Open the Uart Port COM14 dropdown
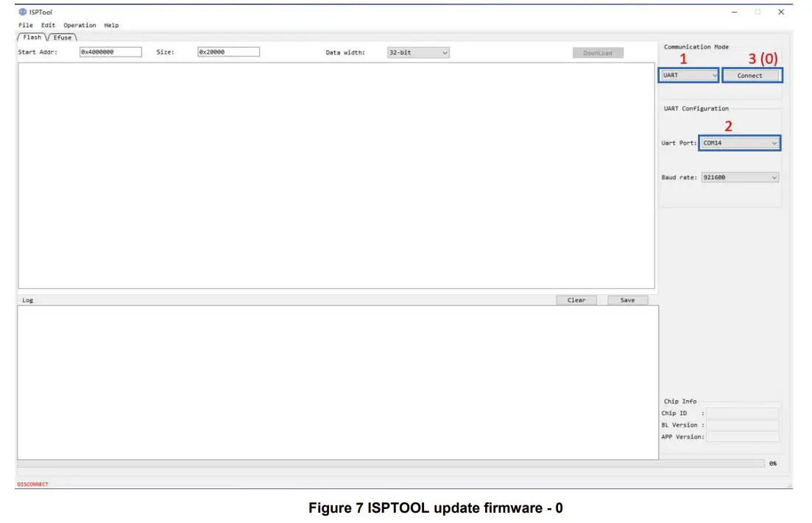This screenshot has width=812, height=523. point(740,143)
